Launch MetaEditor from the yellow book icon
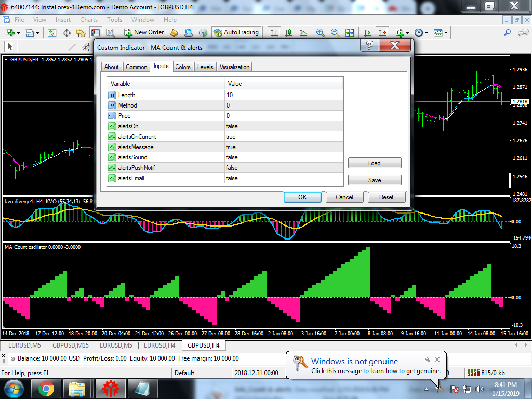The height and width of the screenshot is (399, 532). coord(174,33)
